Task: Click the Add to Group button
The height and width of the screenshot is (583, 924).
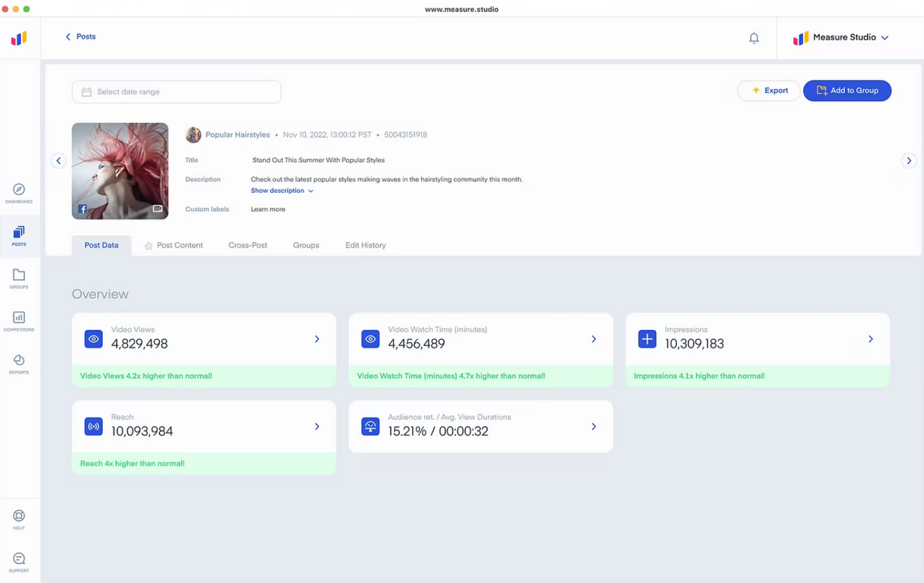Action: point(847,90)
